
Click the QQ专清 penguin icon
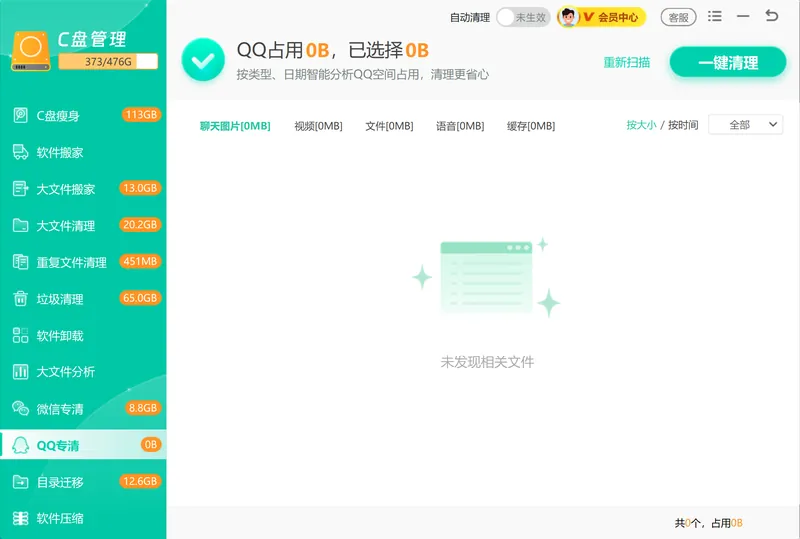pyautogui.click(x=20, y=445)
